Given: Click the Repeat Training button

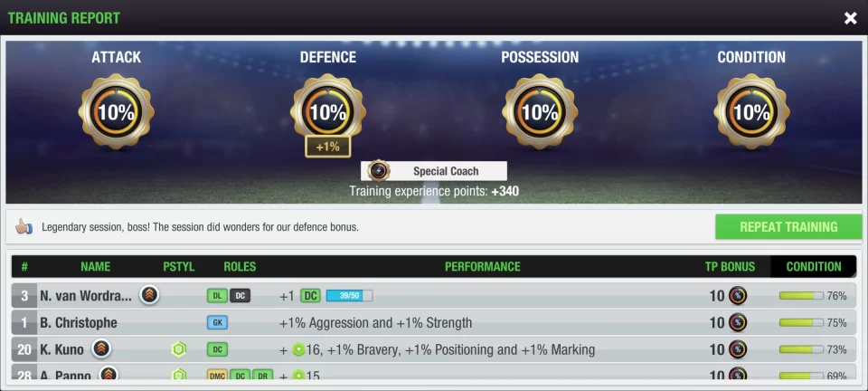Looking at the screenshot, I should (788, 226).
